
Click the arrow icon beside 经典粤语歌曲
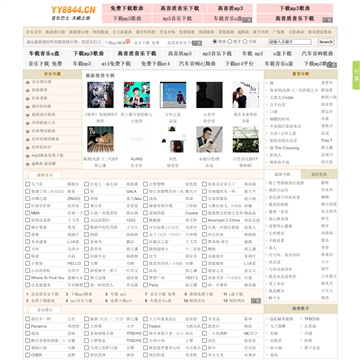28,131
